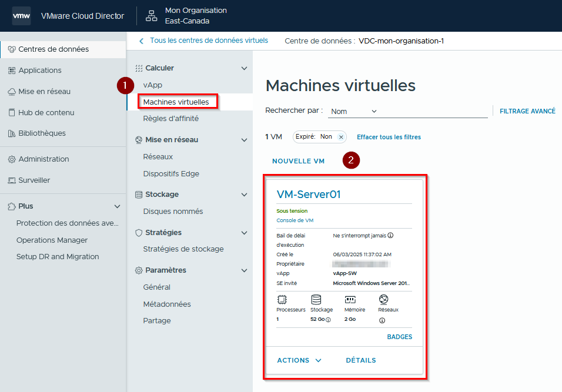Click the Calculer section grid icon
This screenshot has width=562, height=392.
pos(139,68)
